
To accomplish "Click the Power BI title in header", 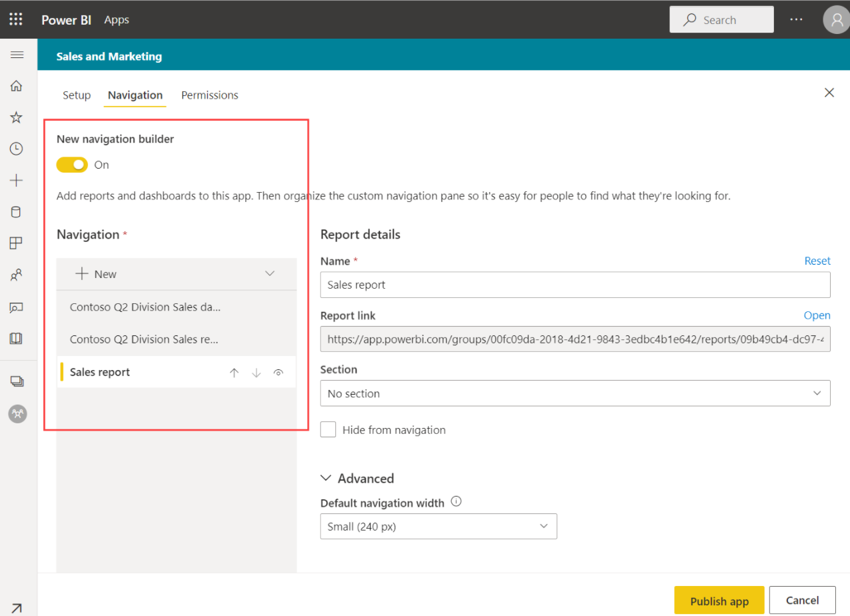I will coord(67,20).
